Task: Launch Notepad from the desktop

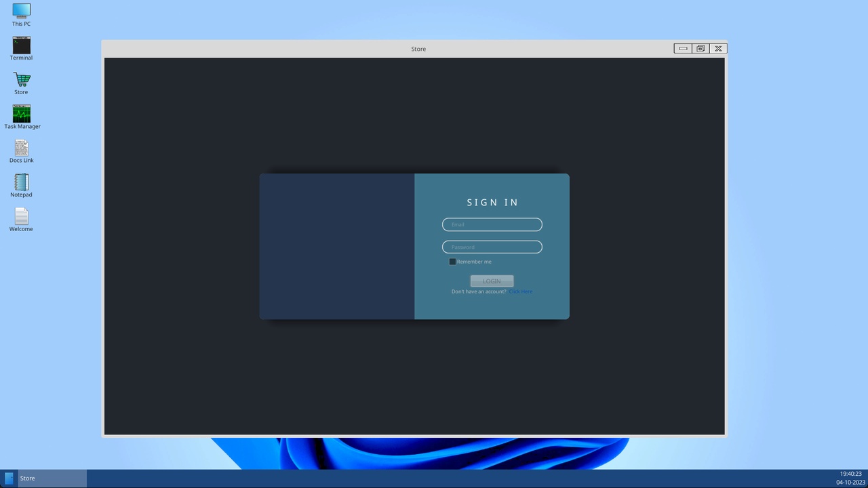Action: click(x=21, y=183)
